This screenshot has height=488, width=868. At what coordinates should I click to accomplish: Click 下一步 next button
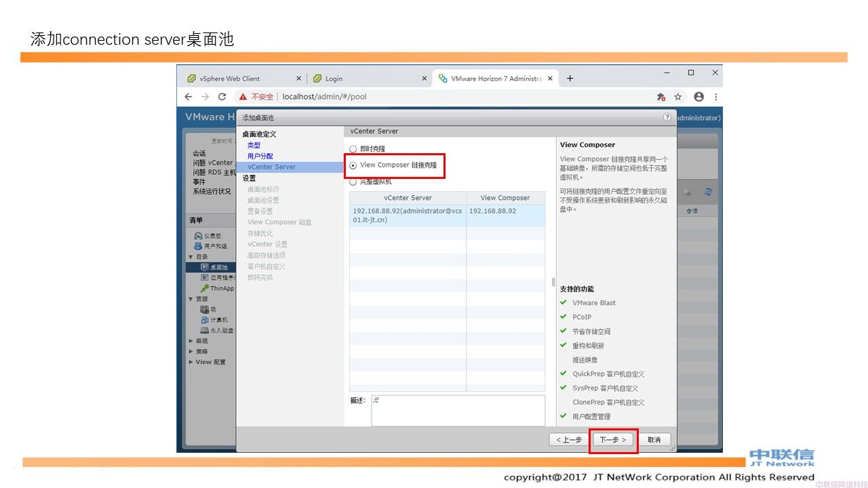613,440
